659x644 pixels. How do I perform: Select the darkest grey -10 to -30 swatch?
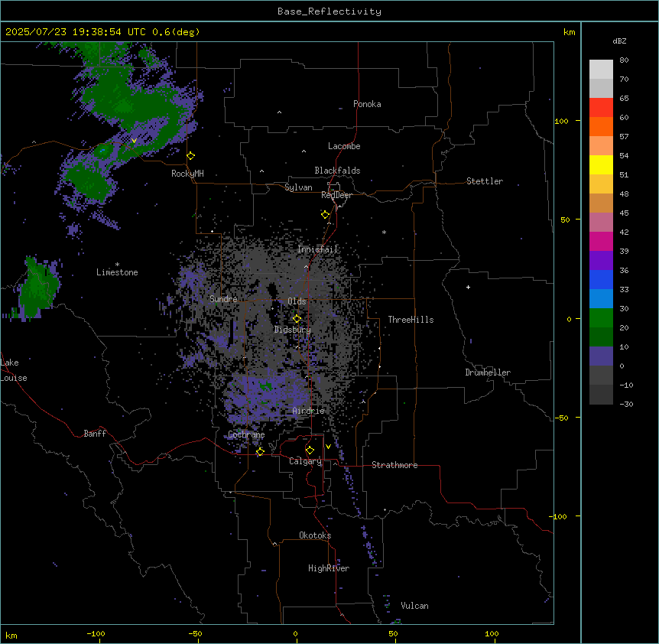tap(601, 395)
